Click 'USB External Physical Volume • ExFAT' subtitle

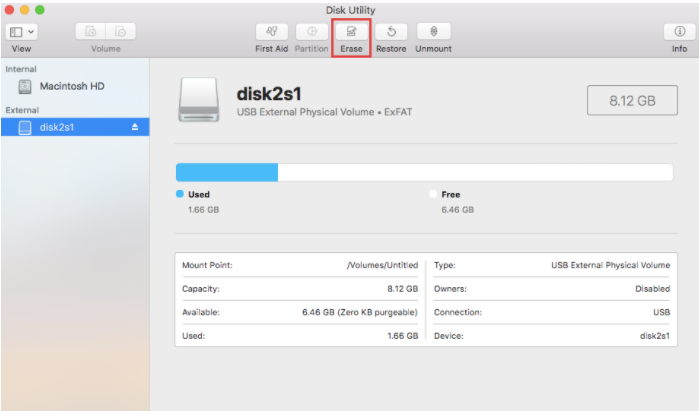(324, 112)
